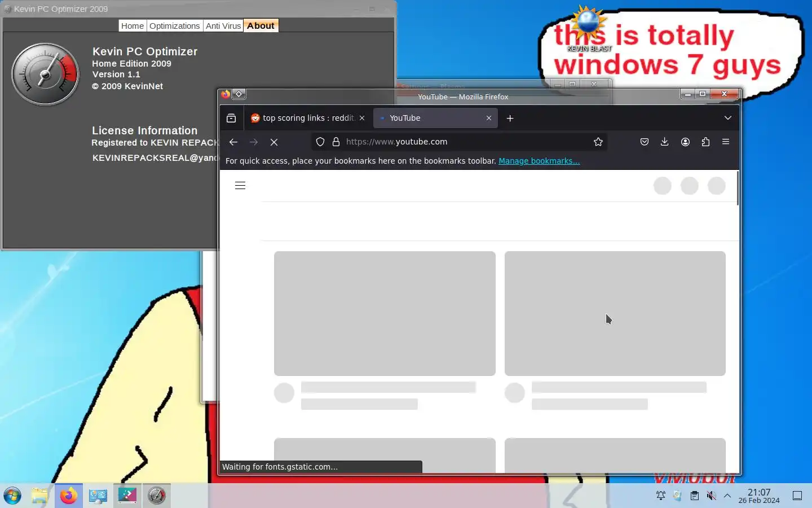Screen dimensions: 812x508
Task: Close background Settings window behind Firefox
Action: [594, 84]
